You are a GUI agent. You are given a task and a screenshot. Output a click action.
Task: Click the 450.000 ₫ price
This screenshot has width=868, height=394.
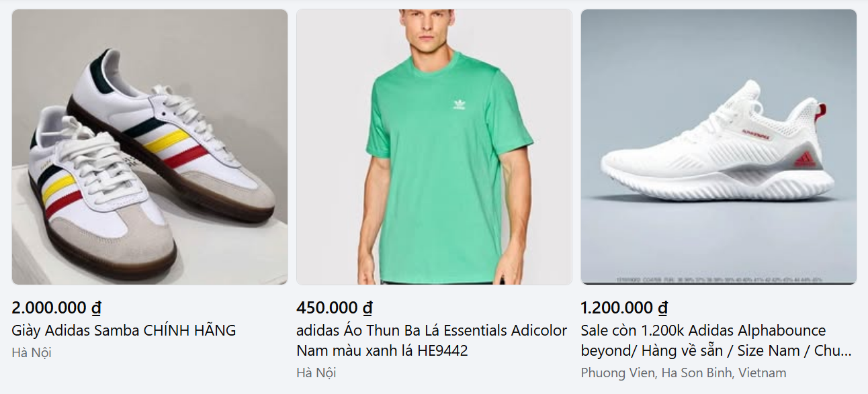coord(335,308)
